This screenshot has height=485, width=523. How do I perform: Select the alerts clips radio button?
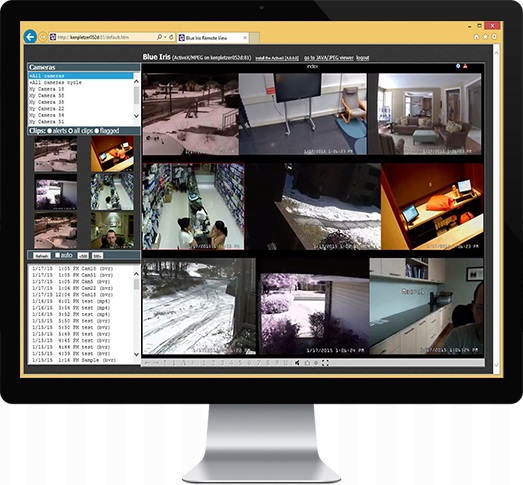tap(49, 131)
